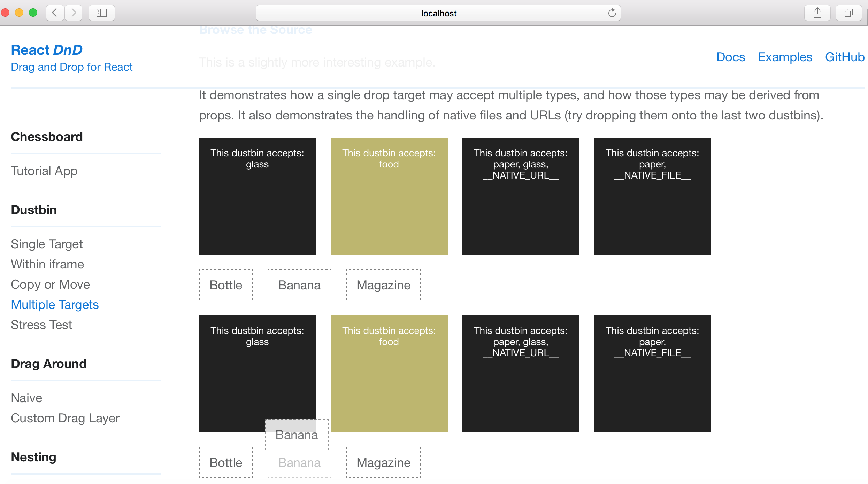Open the Copy or Move example
This screenshot has width=868, height=484.
[50, 284]
